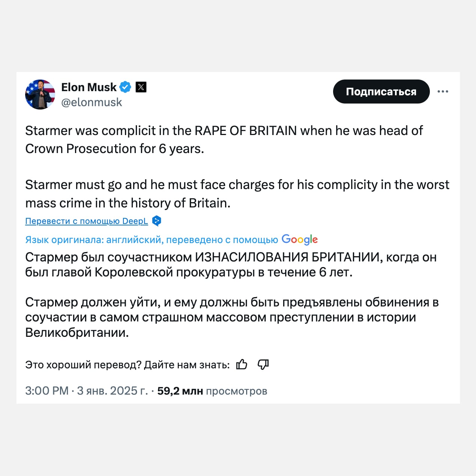Rate translation with thumbs up icon
The height and width of the screenshot is (476, 476).
(x=242, y=364)
